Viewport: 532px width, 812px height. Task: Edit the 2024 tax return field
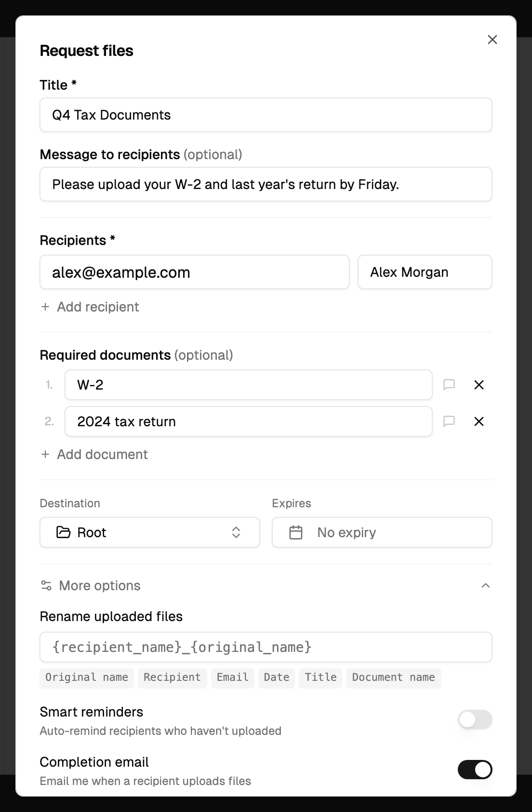coord(249,421)
